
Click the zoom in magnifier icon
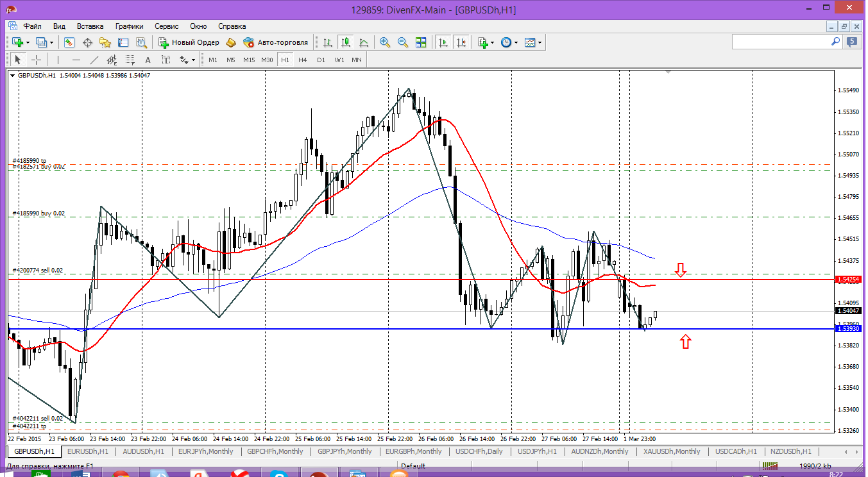(x=385, y=42)
